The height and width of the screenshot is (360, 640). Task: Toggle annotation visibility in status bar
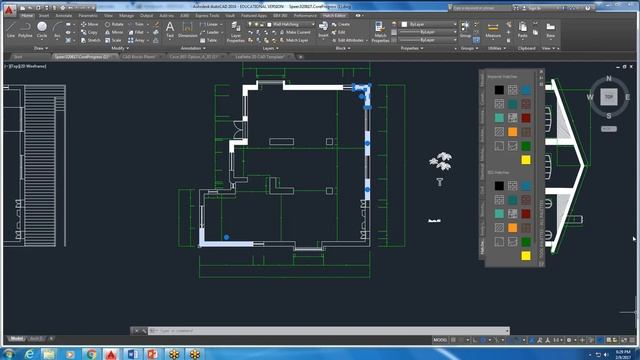point(532,340)
